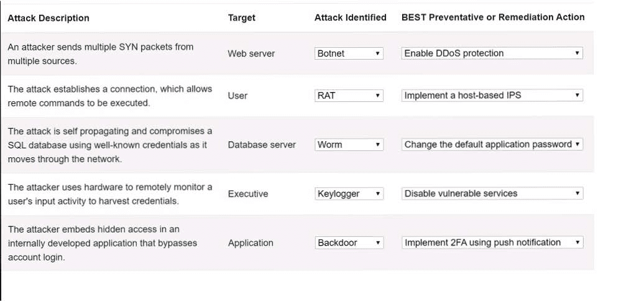This screenshot has height=301, width=644.
Task: Click the Attack Identified column header
Action: click(351, 17)
